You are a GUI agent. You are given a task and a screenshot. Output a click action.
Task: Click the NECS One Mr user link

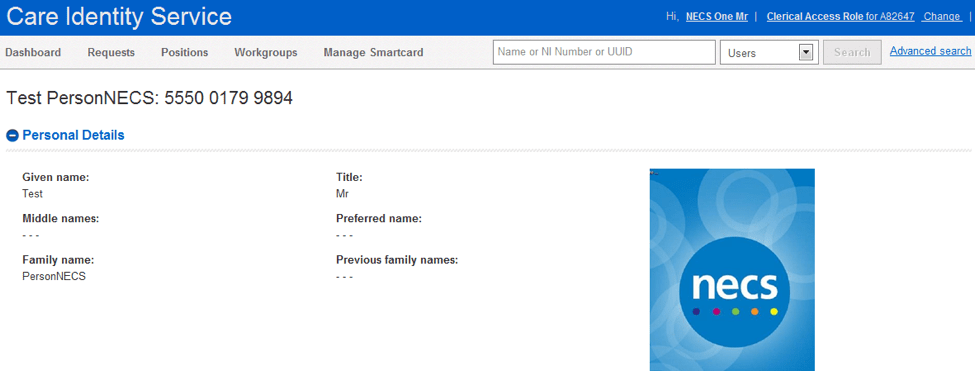coord(716,17)
